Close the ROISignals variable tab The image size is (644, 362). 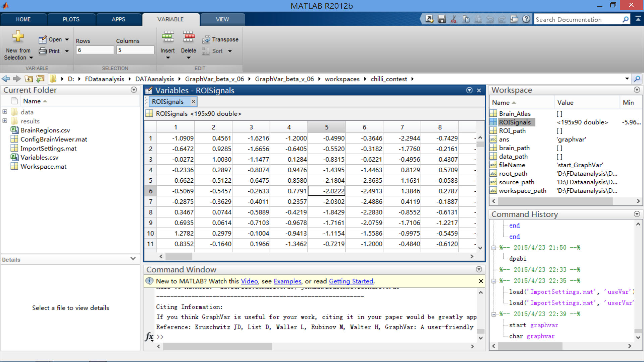(x=193, y=101)
